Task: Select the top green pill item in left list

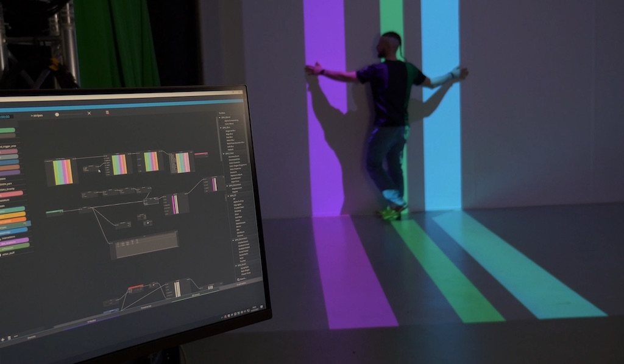Action: point(7,130)
